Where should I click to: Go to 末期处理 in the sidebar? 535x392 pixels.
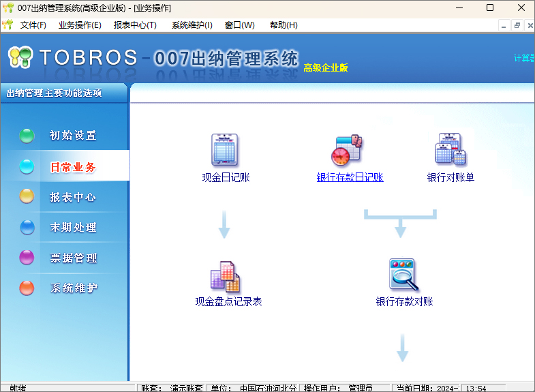74,227
